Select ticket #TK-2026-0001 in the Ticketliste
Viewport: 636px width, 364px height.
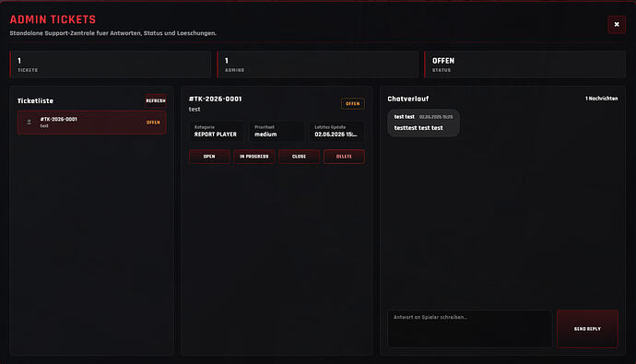(x=91, y=123)
